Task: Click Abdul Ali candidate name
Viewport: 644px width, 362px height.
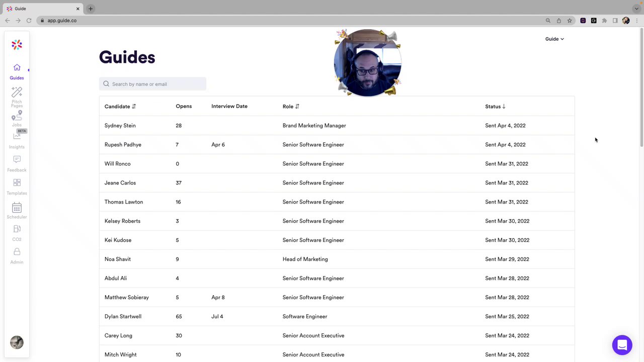Action: 116,279
